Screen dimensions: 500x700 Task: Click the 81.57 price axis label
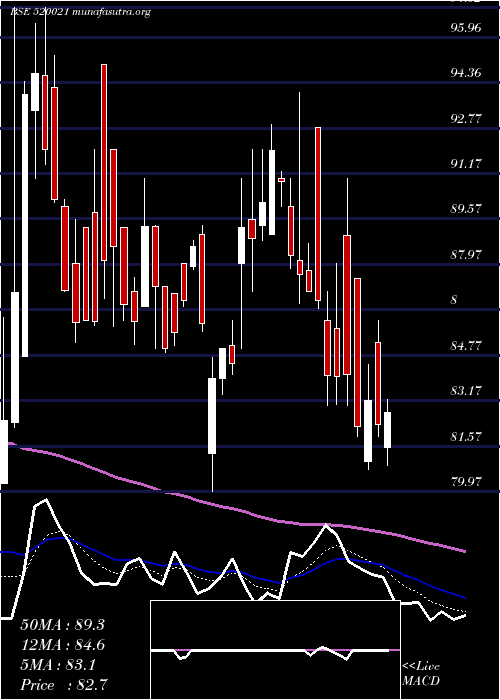coord(466,436)
